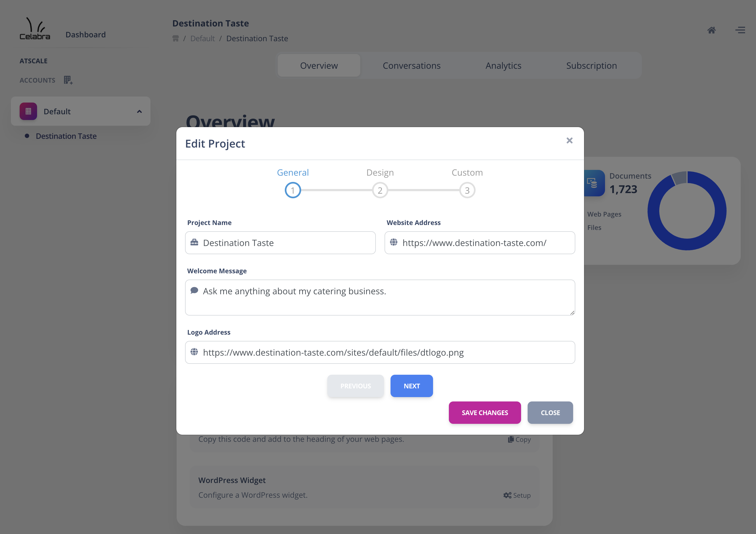This screenshot has width=756, height=534.
Task: Click SAVE CHANGES to save project
Action: click(x=485, y=413)
